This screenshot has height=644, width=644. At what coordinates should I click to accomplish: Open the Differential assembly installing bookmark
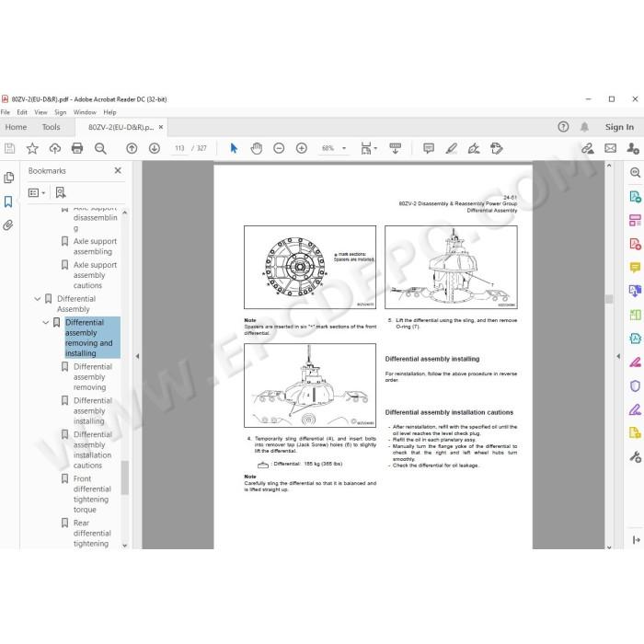[92, 410]
